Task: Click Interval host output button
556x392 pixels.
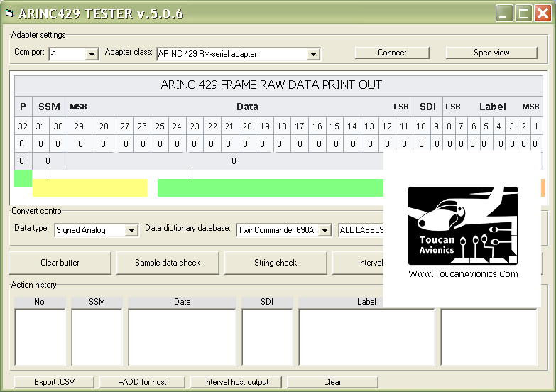Action: [x=236, y=382]
